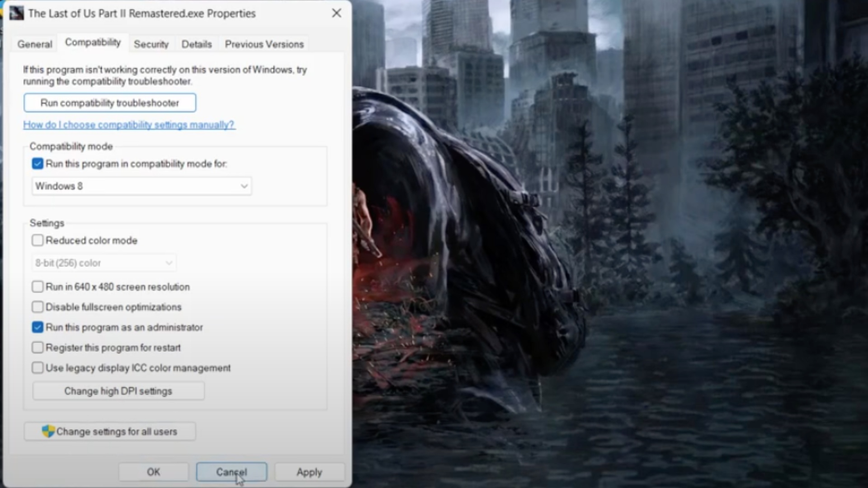Open the 8-bit (256) color dropdown
The image size is (868, 488).
click(x=104, y=263)
